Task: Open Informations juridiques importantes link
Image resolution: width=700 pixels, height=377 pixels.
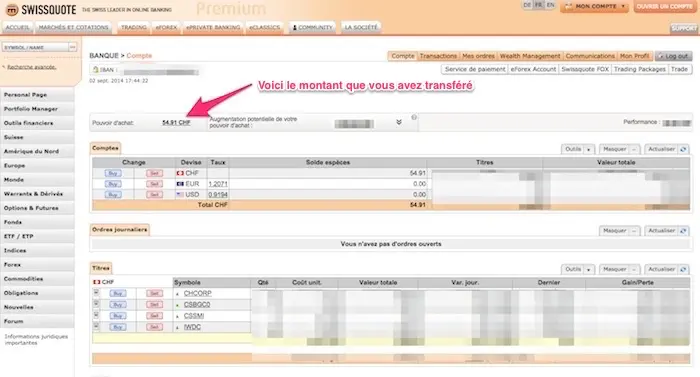Action: point(36,339)
